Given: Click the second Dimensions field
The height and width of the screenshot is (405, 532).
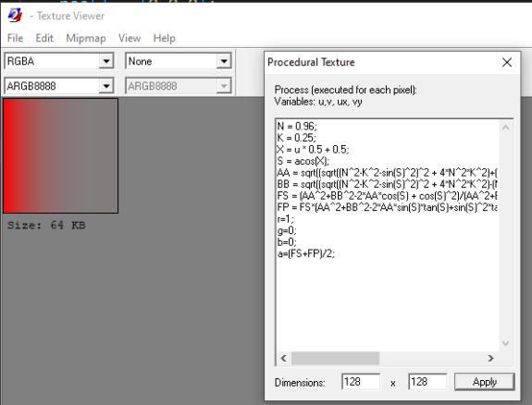Looking at the screenshot, I should pos(427,382).
